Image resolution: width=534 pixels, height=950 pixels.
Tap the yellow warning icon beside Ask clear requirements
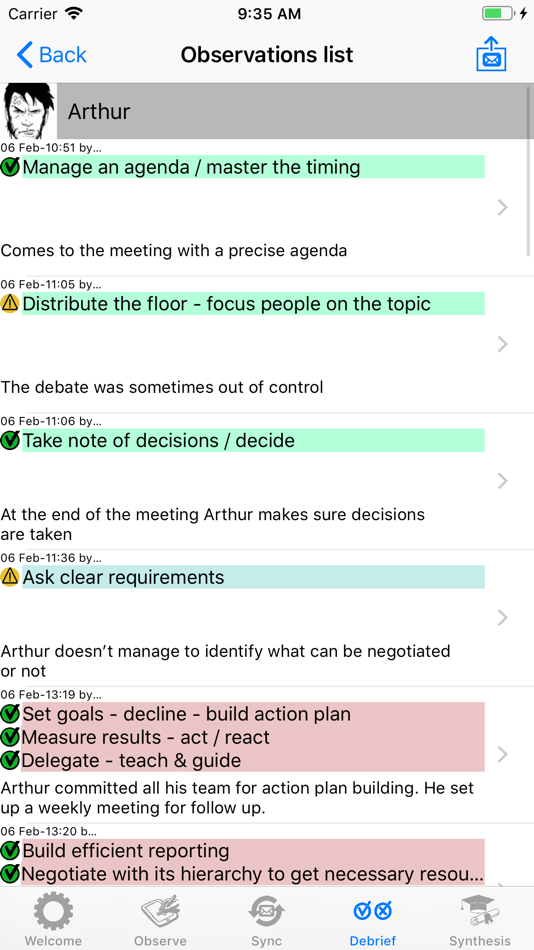[10, 577]
